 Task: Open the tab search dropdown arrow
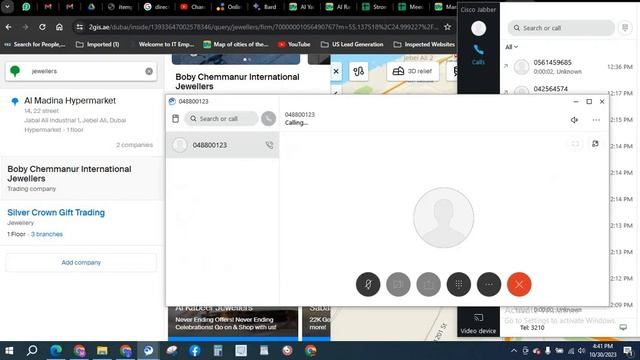coord(7,7)
